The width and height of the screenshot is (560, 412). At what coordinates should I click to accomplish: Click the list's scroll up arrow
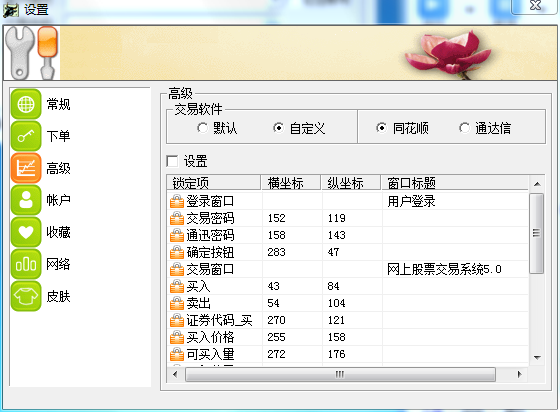tap(537, 184)
